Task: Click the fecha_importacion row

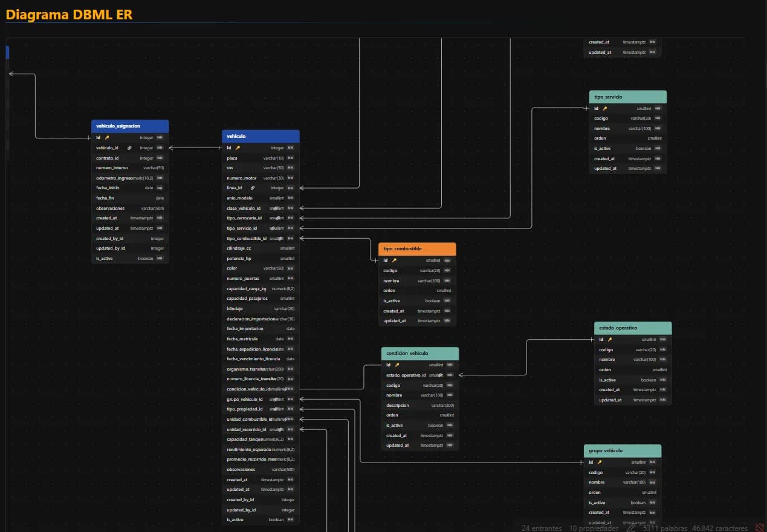Action: coord(261,329)
